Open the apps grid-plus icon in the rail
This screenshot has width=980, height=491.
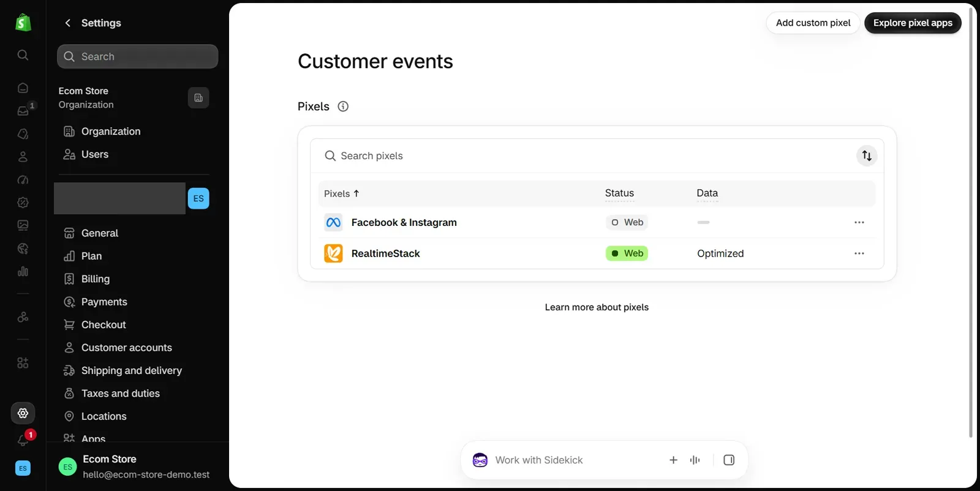tap(23, 363)
